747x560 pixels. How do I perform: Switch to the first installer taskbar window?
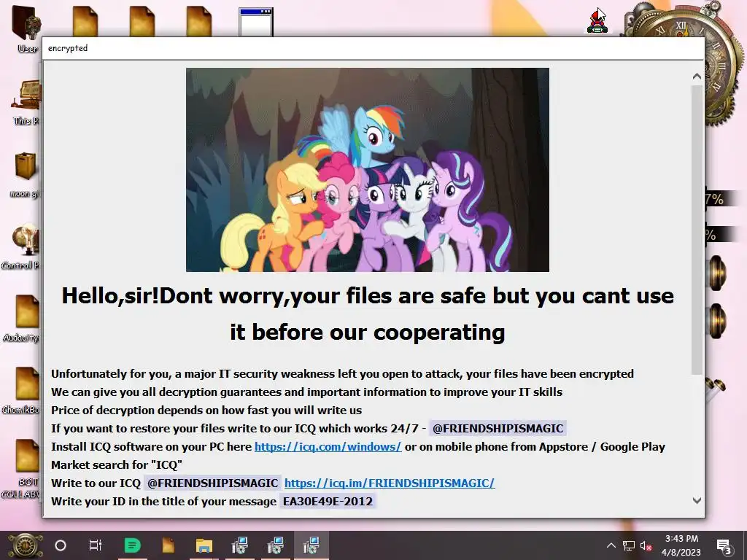point(239,545)
